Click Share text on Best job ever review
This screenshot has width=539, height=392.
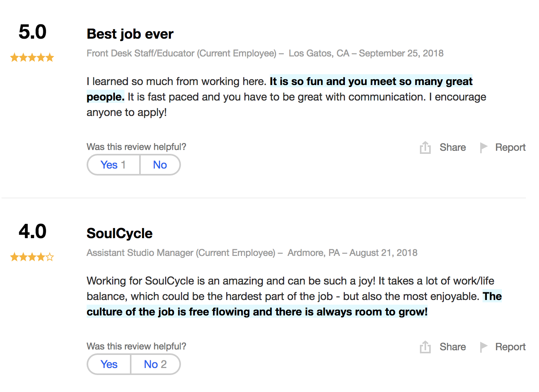pyautogui.click(x=452, y=147)
